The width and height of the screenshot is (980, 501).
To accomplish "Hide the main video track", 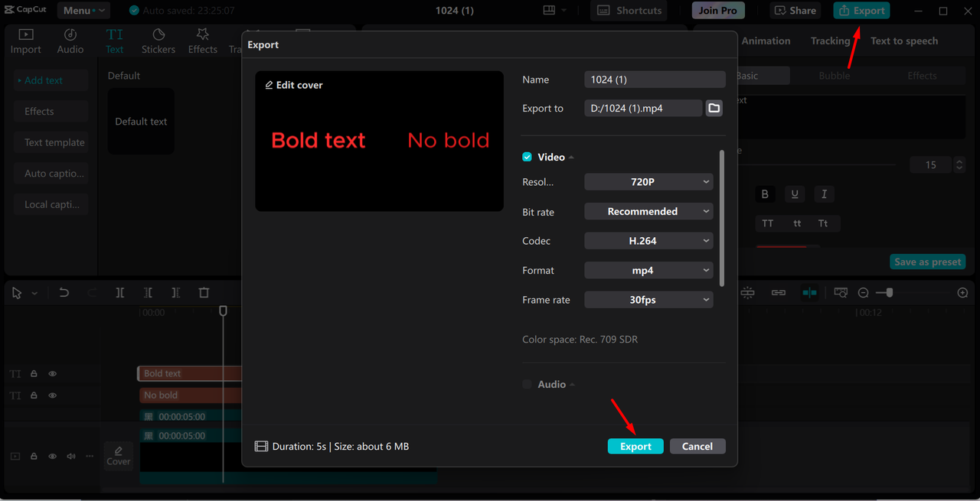I will [53, 457].
